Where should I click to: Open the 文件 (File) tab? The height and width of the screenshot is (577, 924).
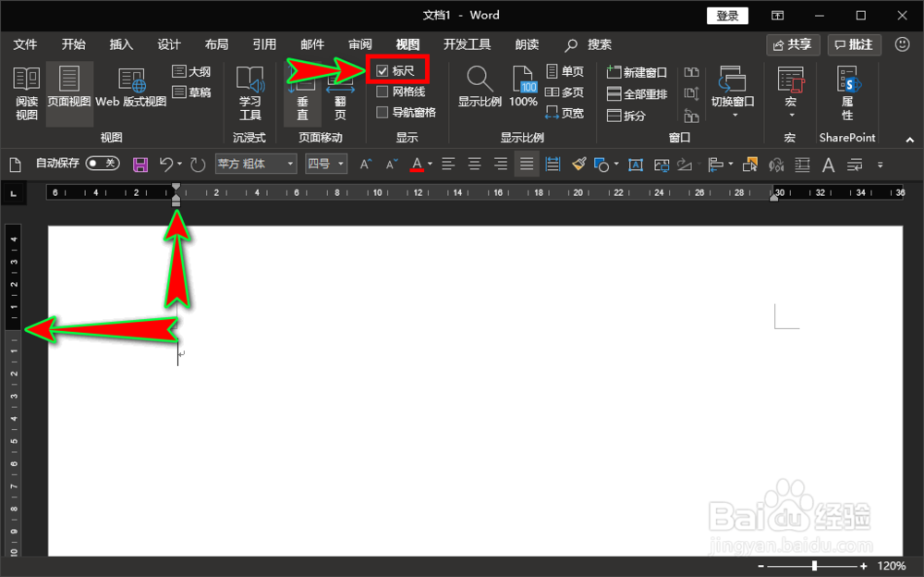pos(25,44)
